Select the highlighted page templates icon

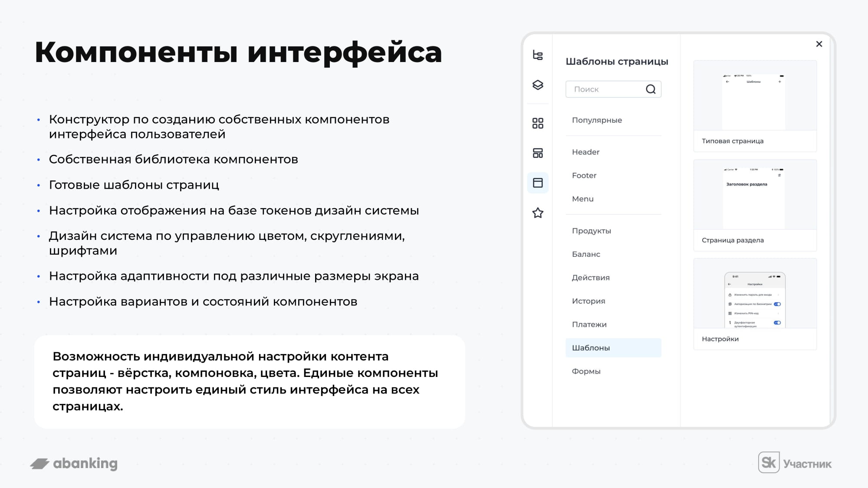click(538, 183)
